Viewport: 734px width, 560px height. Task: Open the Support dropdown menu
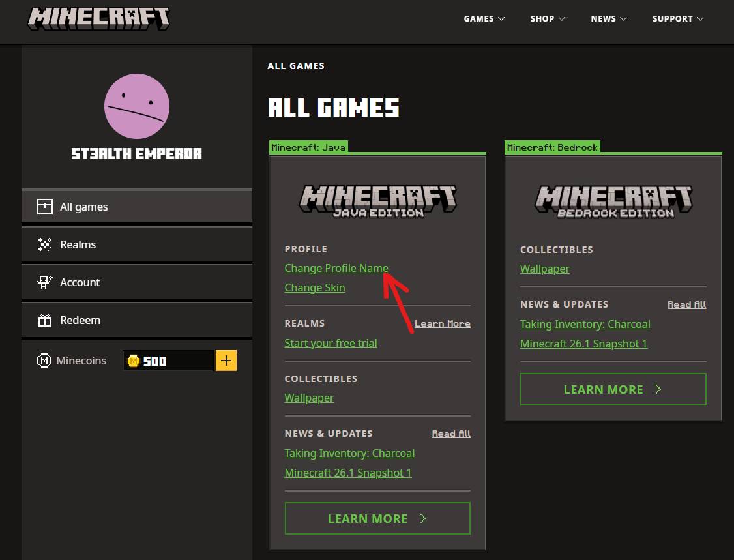pyautogui.click(x=677, y=18)
